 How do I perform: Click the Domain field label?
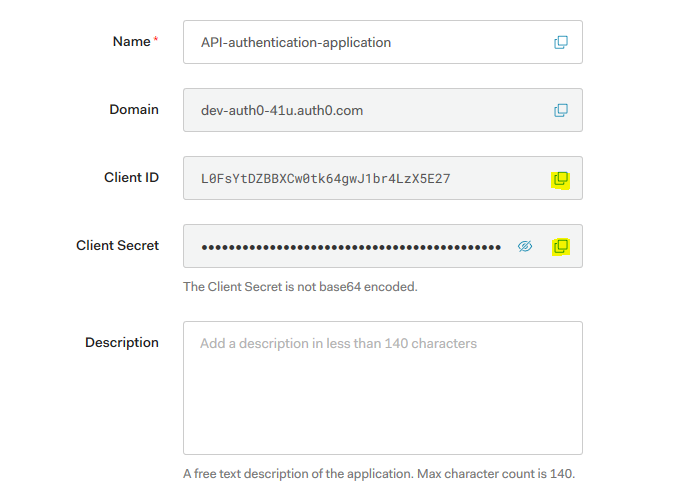pyautogui.click(x=134, y=109)
